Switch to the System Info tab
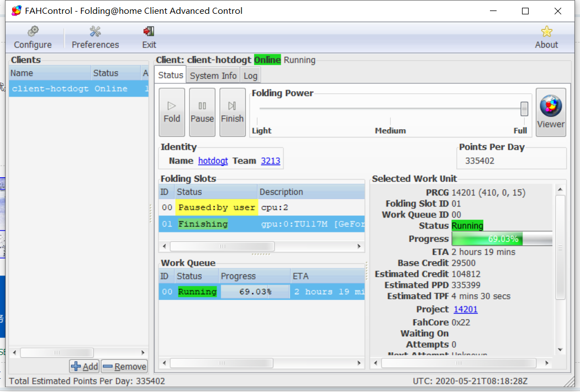This screenshot has width=580, height=392. point(213,76)
